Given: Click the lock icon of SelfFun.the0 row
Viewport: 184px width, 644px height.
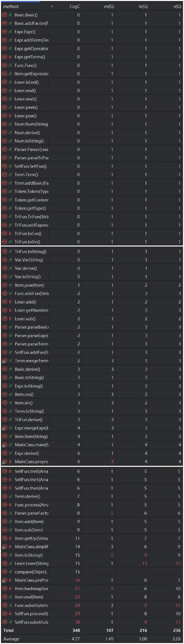Looking at the screenshot, I should 10,471.
